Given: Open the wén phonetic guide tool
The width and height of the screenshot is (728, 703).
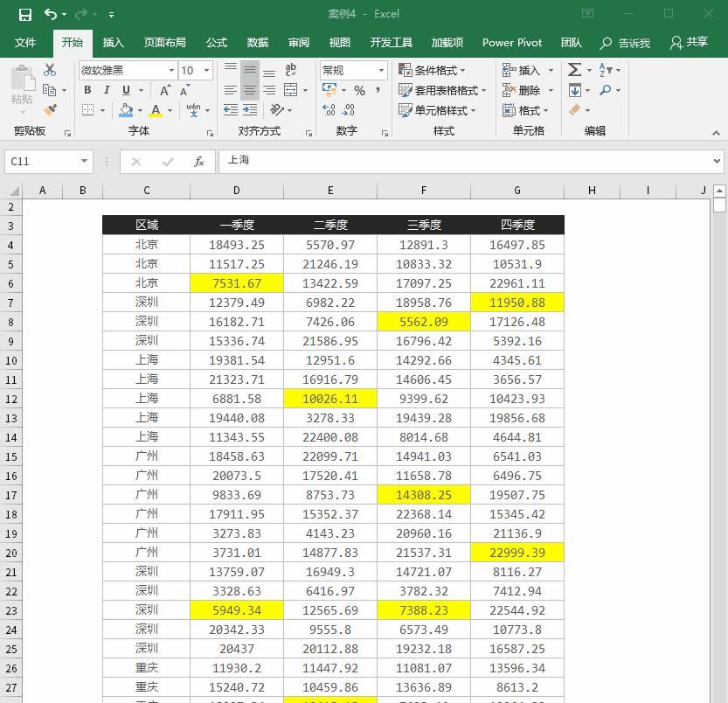Looking at the screenshot, I should coord(194,110).
